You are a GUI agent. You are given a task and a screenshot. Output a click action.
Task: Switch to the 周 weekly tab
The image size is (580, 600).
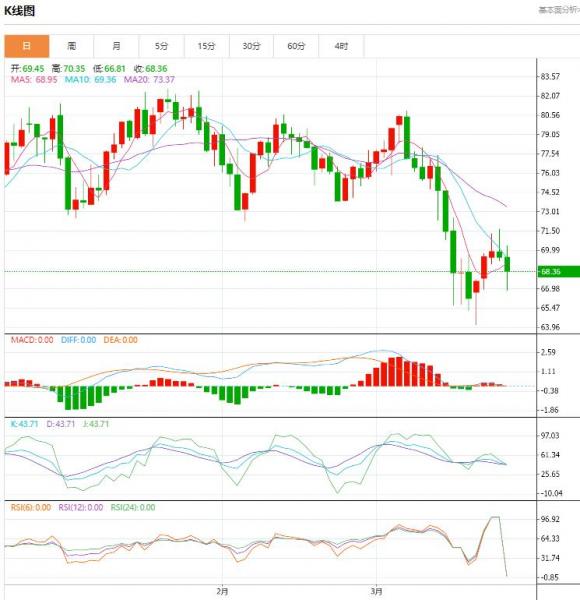[x=72, y=46]
